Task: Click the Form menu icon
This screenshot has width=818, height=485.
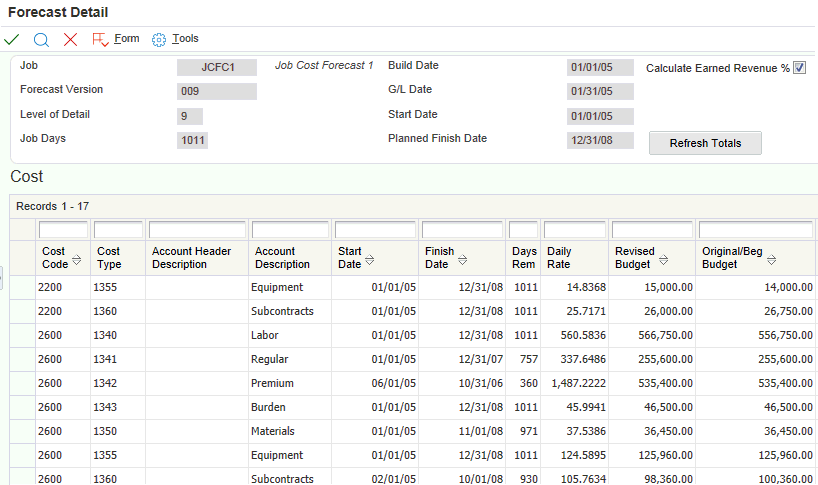Action: pos(100,39)
